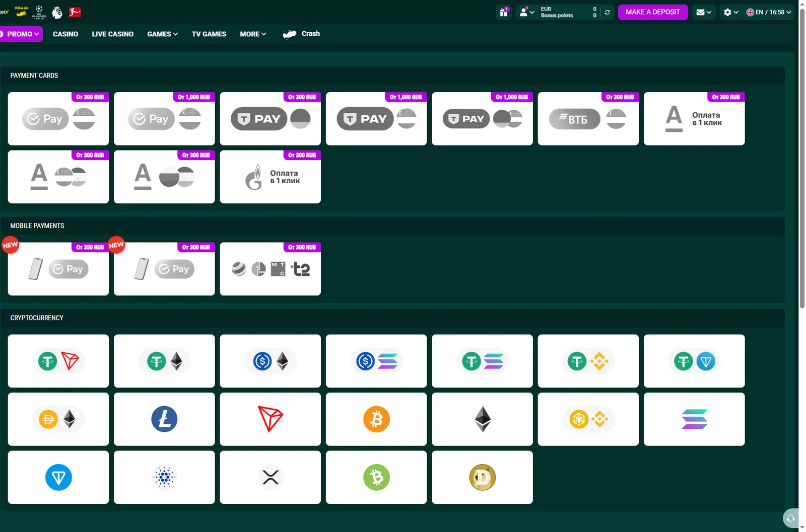The width and height of the screenshot is (806, 532).
Task: Select Pay card from 1,000 RUB without phone
Action: click(164, 119)
